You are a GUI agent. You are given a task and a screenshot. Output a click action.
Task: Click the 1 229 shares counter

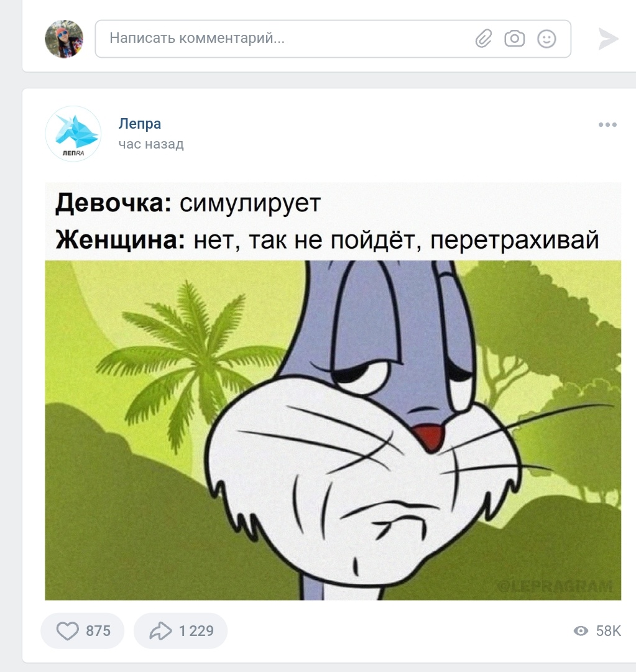(196, 631)
